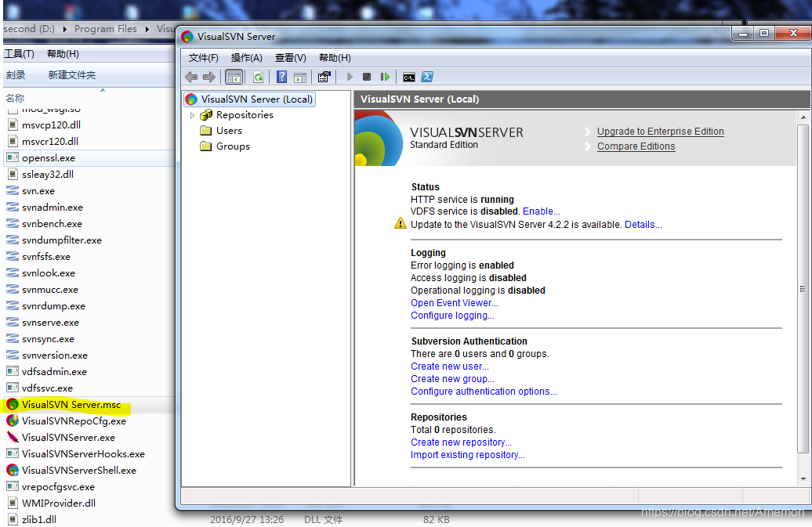Click the Refresh toolbar icon
Screen dimensions: 812x527
click(258, 77)
